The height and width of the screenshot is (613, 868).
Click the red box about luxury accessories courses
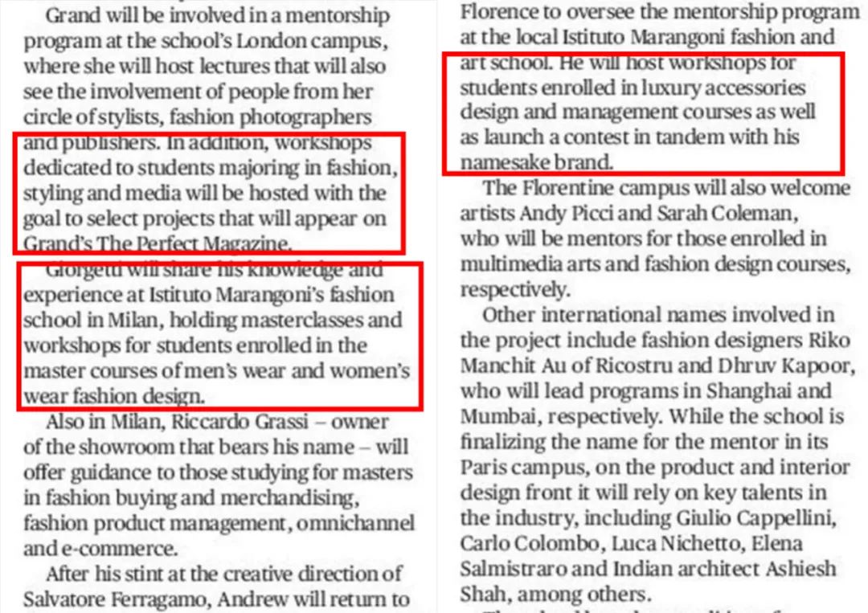click(x=643, y=112)
